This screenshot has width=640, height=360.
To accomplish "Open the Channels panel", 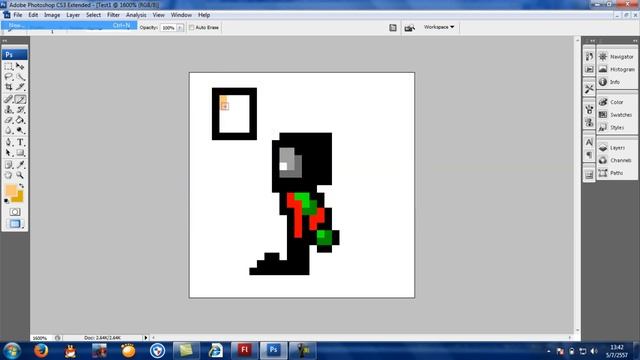I will point(617,160).
